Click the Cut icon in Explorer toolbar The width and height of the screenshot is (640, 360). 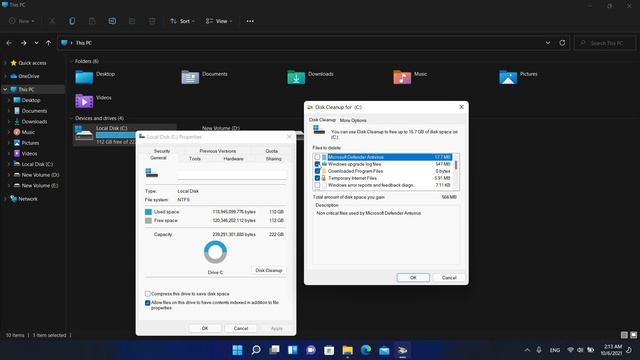point(52,21)
